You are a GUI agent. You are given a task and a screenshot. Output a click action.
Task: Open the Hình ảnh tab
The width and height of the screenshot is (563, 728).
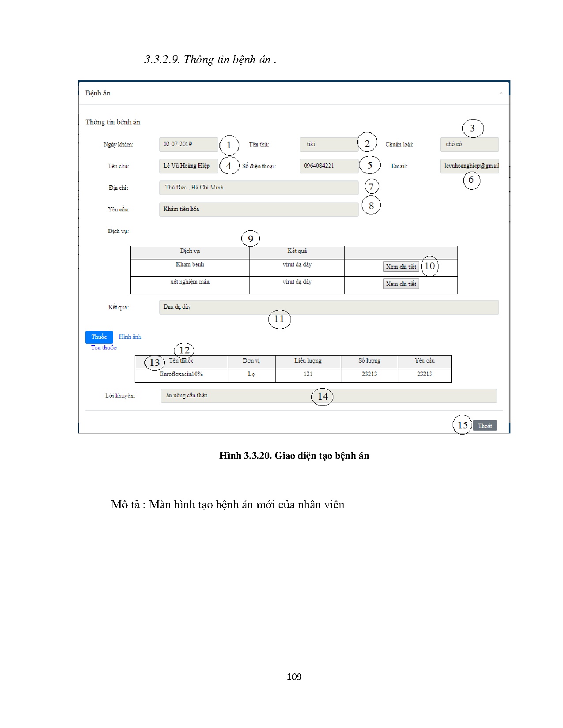(x=130, y=337)
